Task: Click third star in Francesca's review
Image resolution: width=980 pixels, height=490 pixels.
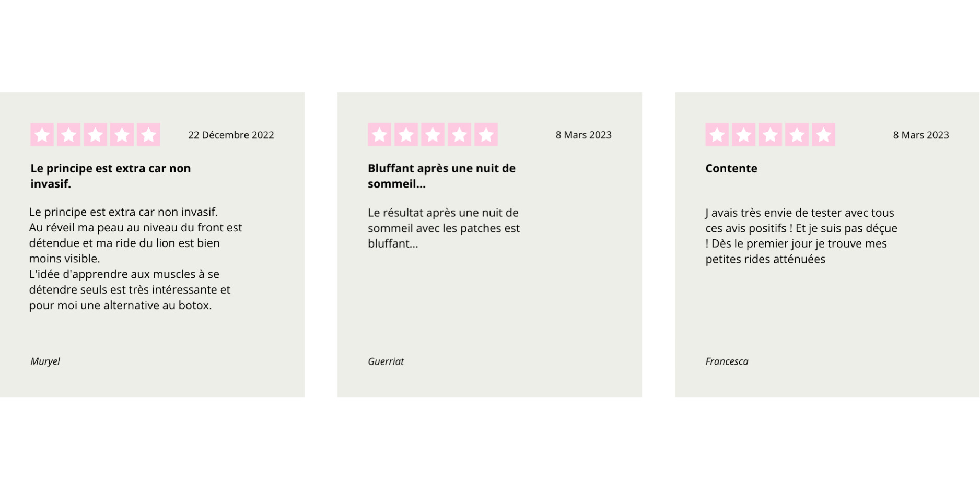Action: click(x=771, y=135)
